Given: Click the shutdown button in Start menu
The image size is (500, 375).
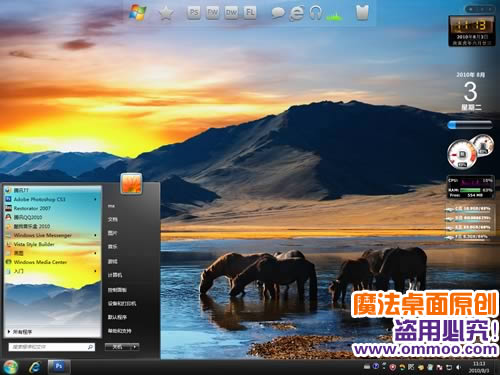Looking at the screenshot, I should tap(118, 347).
